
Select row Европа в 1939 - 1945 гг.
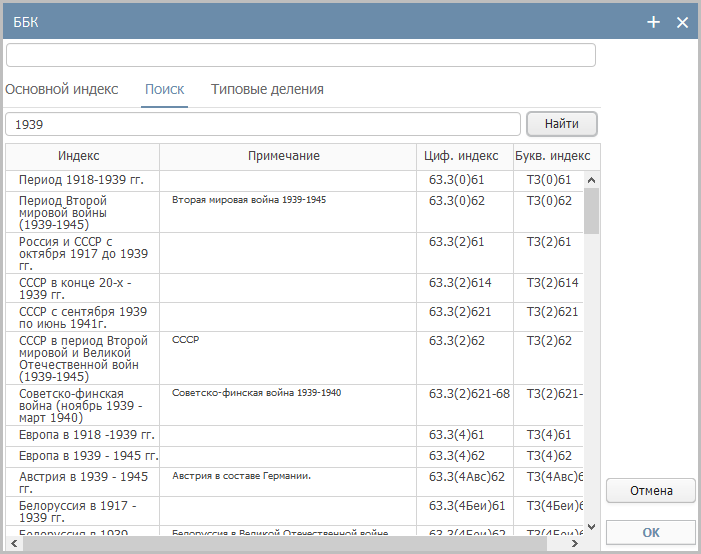(83, 456)
